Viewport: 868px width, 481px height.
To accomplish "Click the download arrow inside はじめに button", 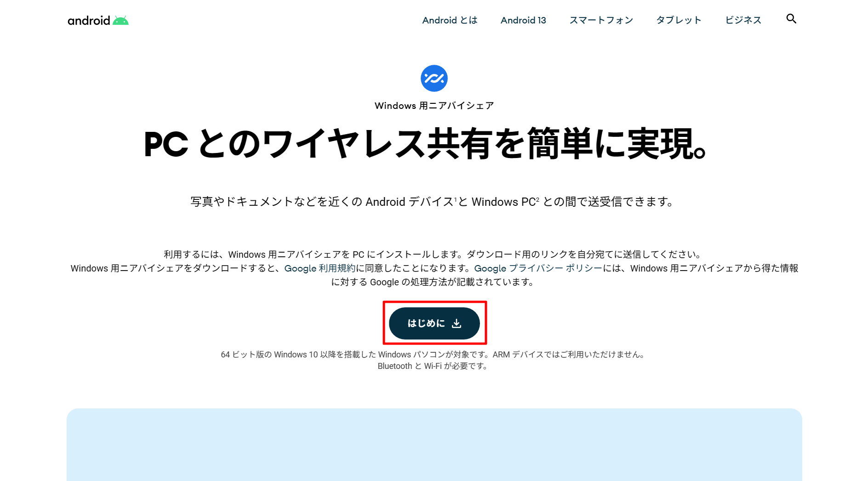I will (x=457, y=323).
